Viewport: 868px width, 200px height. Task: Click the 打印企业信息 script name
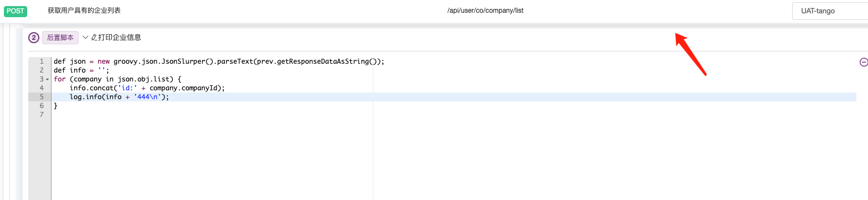pyautogui.click(x=120, y=38)
